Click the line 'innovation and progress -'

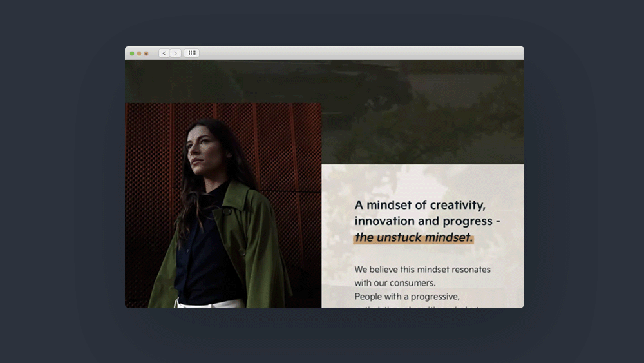click(427, 221)
